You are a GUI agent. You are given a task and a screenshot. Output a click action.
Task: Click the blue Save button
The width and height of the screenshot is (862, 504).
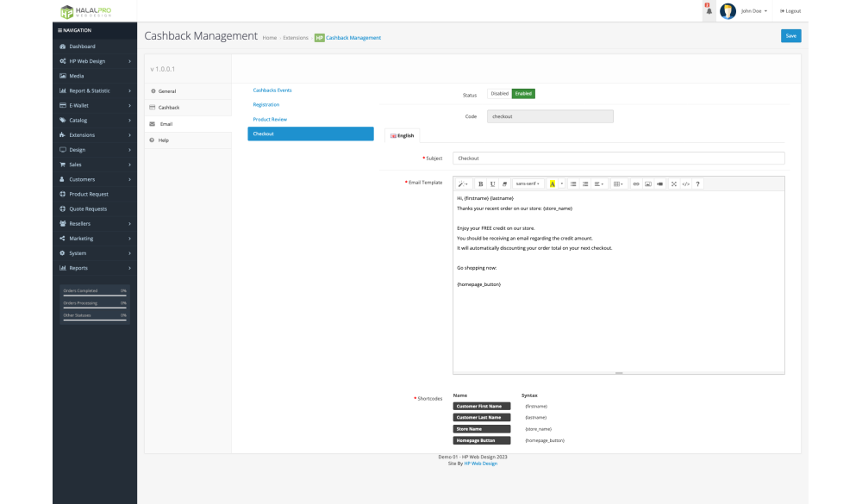click(790, 35)
